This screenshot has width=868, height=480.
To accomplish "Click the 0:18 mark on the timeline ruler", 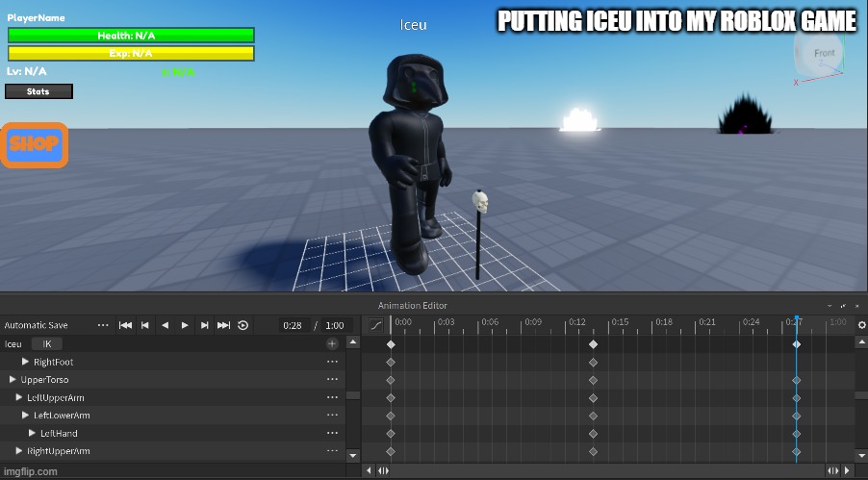I will click(664, 321).
